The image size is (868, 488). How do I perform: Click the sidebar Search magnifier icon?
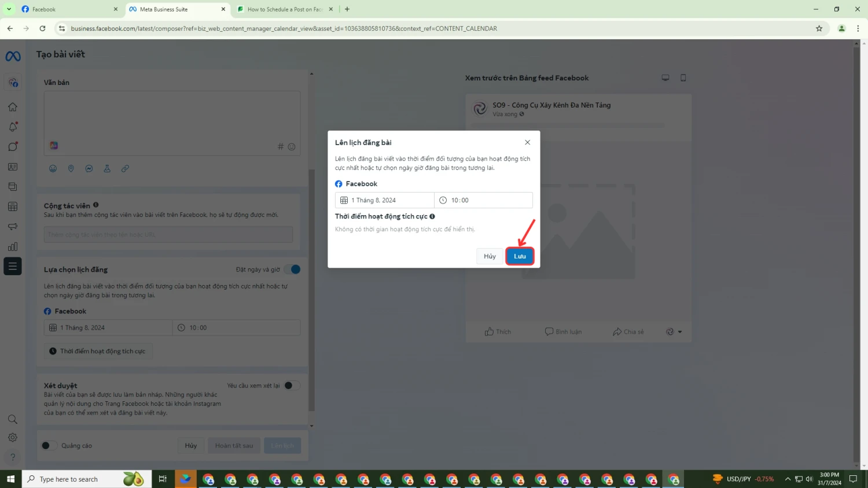(x=13, y=419)
